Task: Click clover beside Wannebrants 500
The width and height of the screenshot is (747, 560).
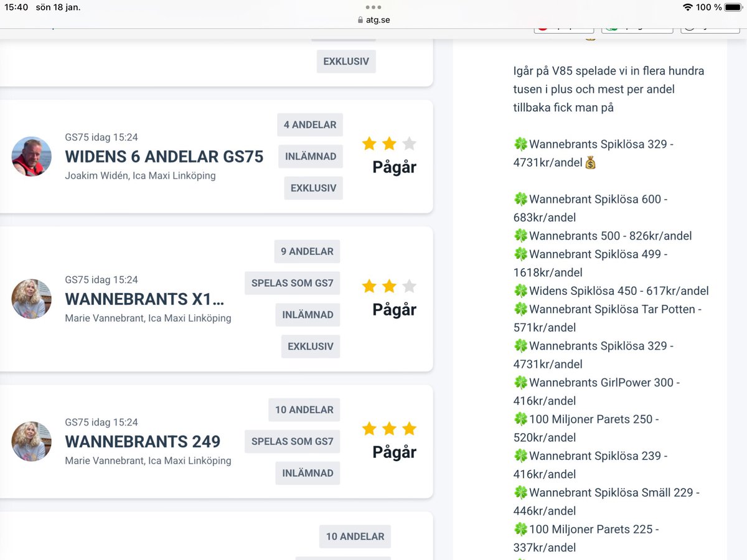Action: [520, 236]
